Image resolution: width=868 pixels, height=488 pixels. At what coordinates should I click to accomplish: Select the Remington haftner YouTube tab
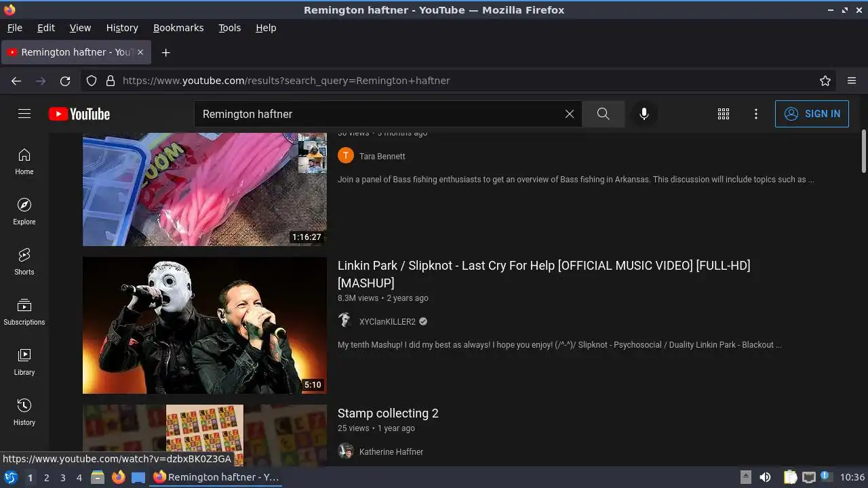(75, 52)
